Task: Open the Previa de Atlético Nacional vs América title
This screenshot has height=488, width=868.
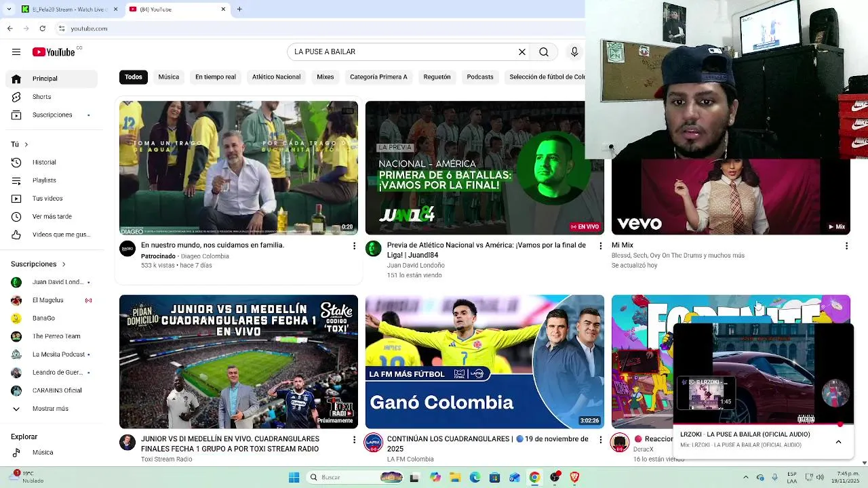Action: [486, 250]
